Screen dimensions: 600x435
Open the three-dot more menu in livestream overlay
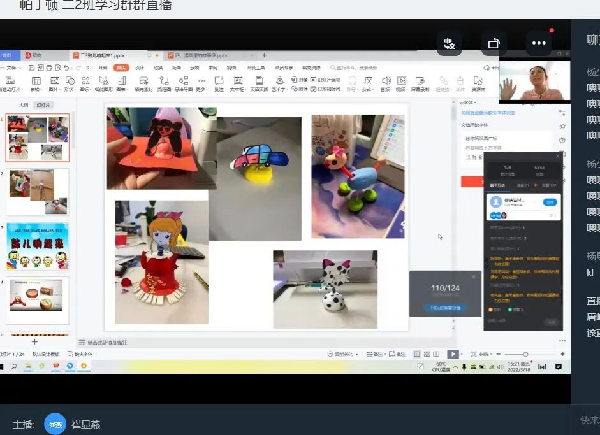point(539,43)
